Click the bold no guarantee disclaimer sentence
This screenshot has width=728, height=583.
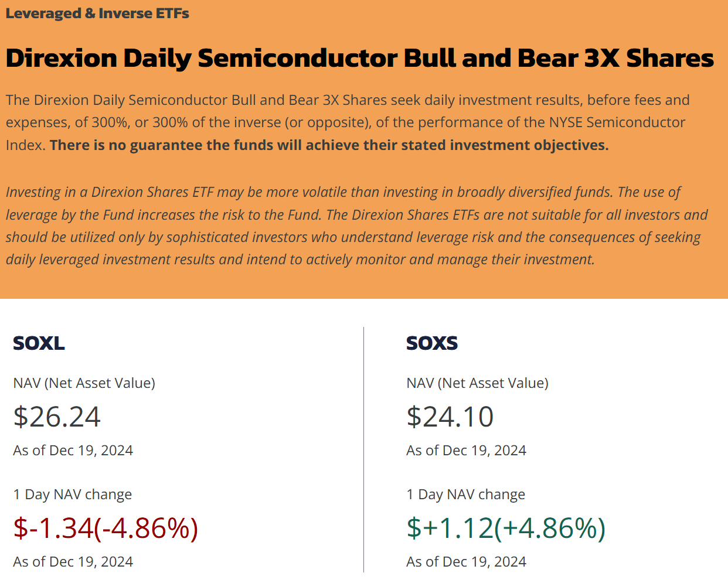[x=329, y=145]
